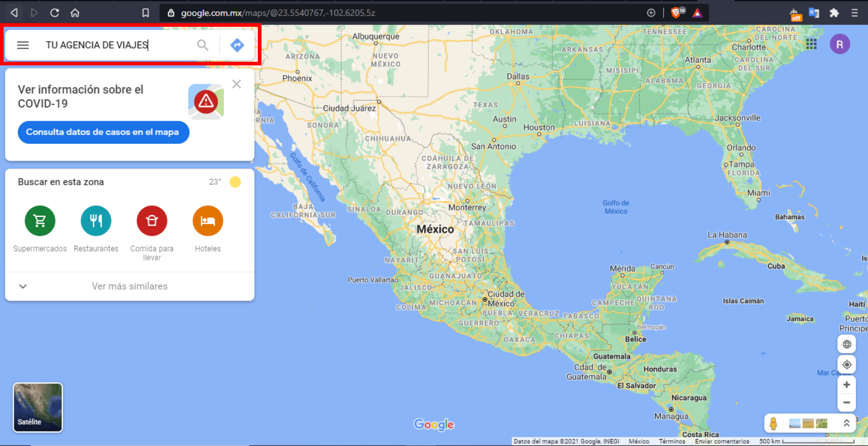868x446 pixels.
Task: Open the Enviar comentarios footer link
Action: [722, 441]
